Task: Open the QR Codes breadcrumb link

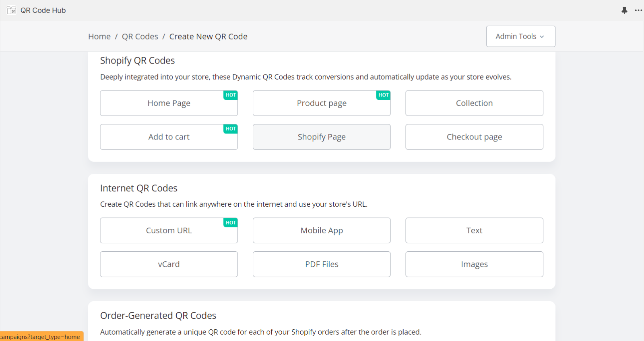Action: 140,37
